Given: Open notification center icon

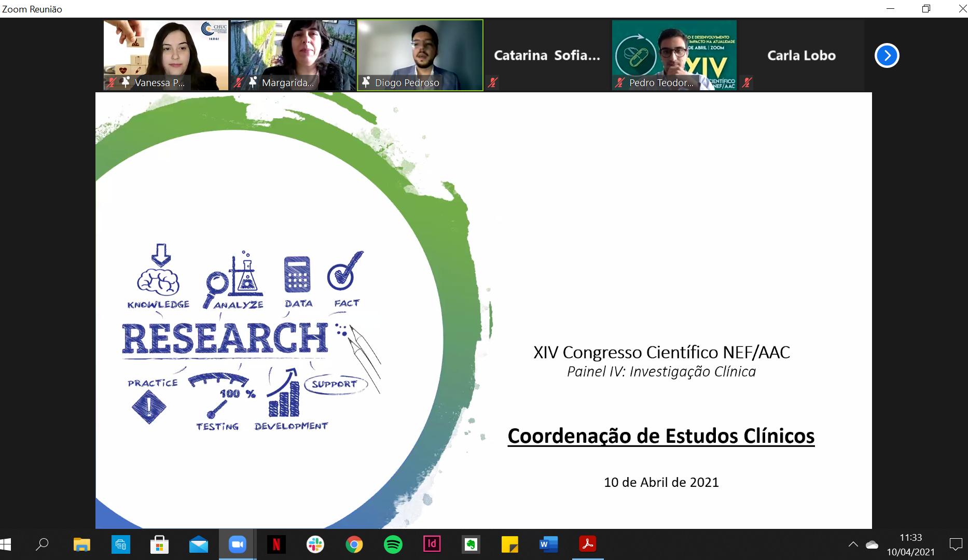Looking at the screenshot, I should point(956,544).
